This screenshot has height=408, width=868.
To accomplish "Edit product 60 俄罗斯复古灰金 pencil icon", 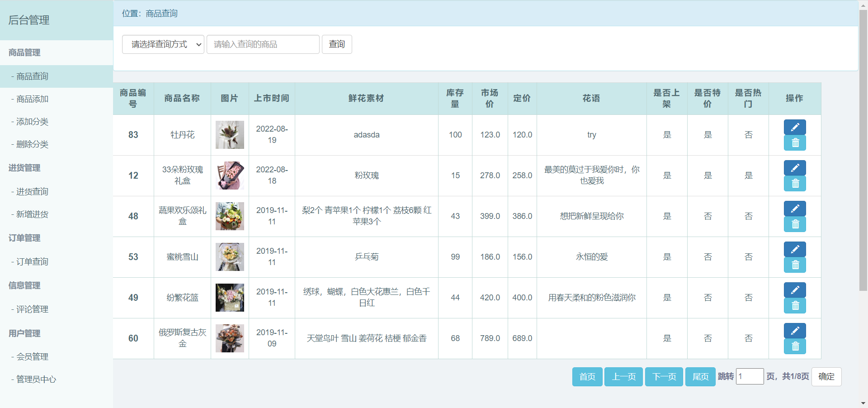I will point(795,331).
